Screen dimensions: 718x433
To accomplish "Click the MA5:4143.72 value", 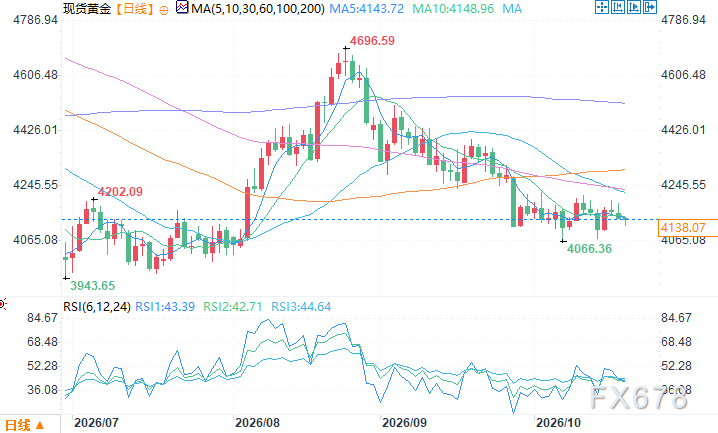I will click(367, 9).
